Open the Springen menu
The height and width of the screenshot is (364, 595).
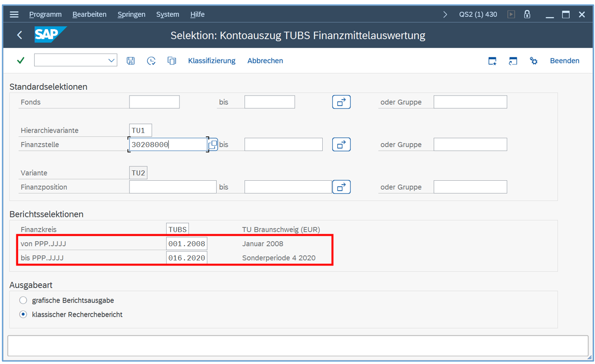[x=131, y=14]
